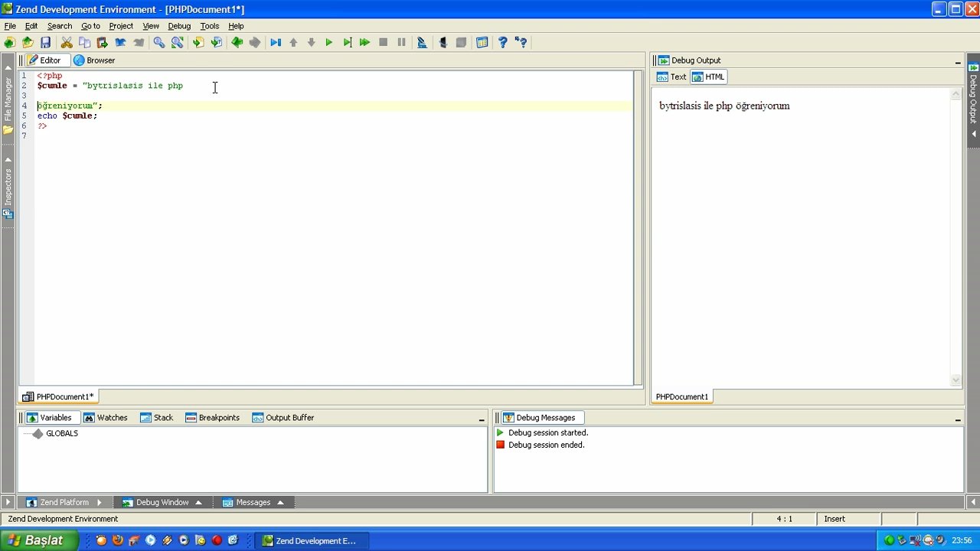Click the green double-arrow Step icon
The height and width of the screenshot is (551, 980).
pyautogui.click(x=364, y=43)
